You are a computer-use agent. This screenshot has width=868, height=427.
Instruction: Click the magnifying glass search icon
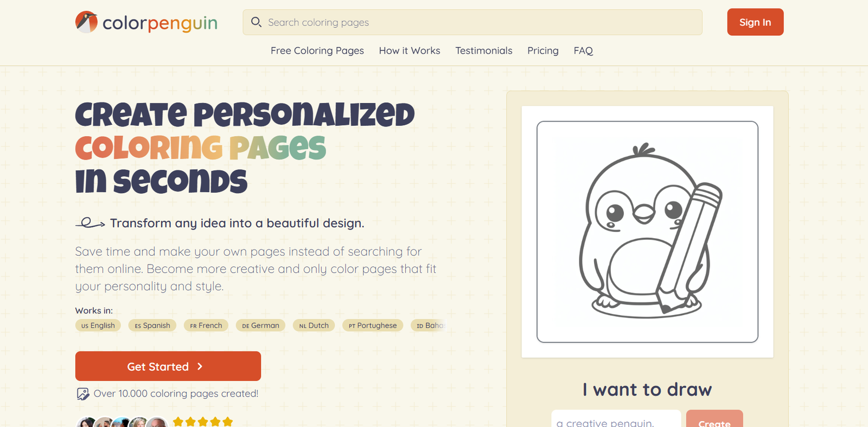point(256,22)
